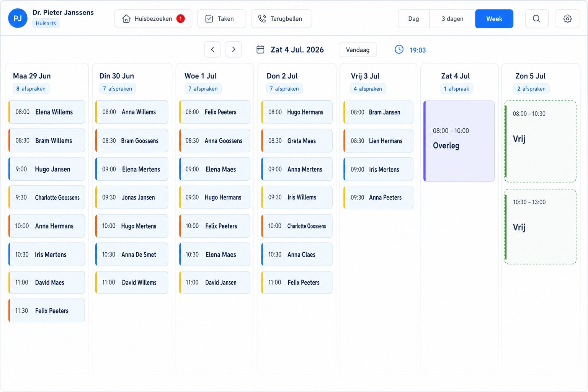Open the search magnifier icon
The height and width of the screenshot is (392, 588).
tap(537, 19)
